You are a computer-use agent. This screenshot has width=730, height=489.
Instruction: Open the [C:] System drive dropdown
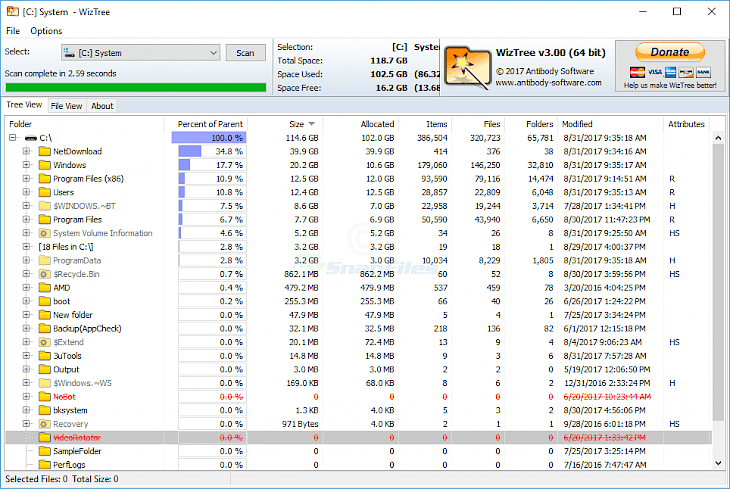click(x=140, y=53)
